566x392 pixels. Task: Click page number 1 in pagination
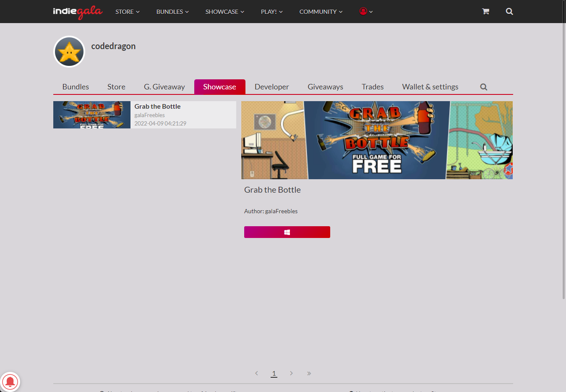tap(274, 373)
